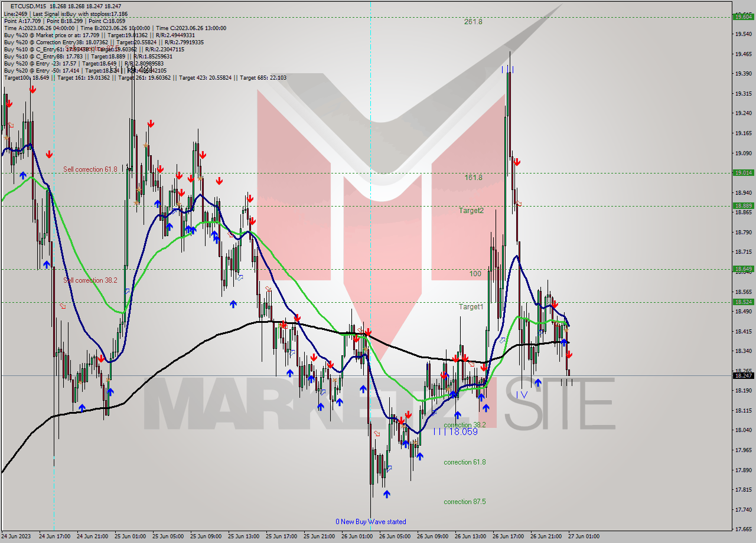Click the '0 New Buy Wave started' label
Image resolution: width=756 pixels, height=543 pixels.
(371, 522)
